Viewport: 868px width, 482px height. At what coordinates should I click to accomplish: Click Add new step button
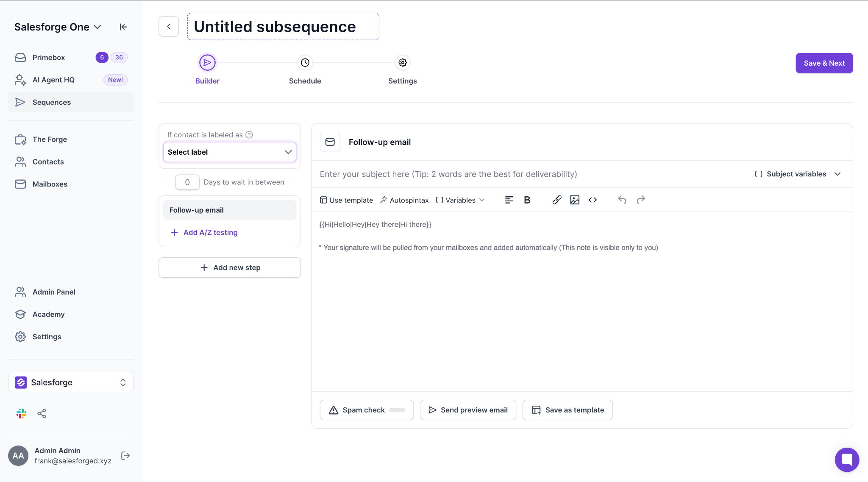pyautogui.click(x=230, y=267)
